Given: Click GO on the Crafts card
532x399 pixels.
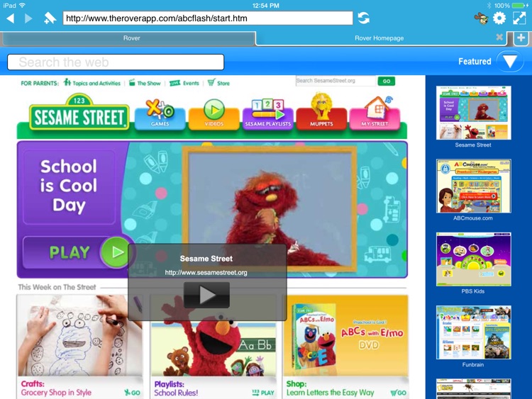Looking at the screenshot, I should 133,393.
